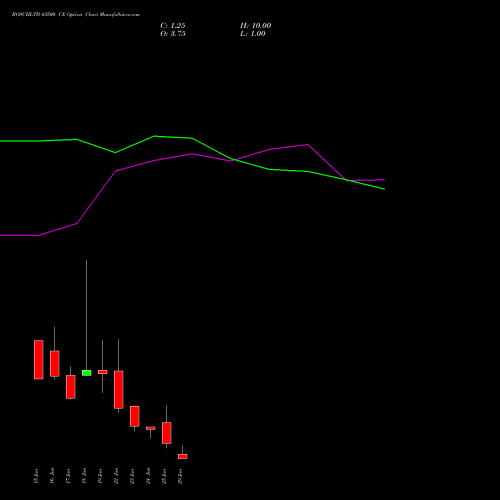Image resolution: width=500 pixels, height=500 pixels.
Task: Click the small red candle on 24 Jan
Action: click(x=151, y=428)
